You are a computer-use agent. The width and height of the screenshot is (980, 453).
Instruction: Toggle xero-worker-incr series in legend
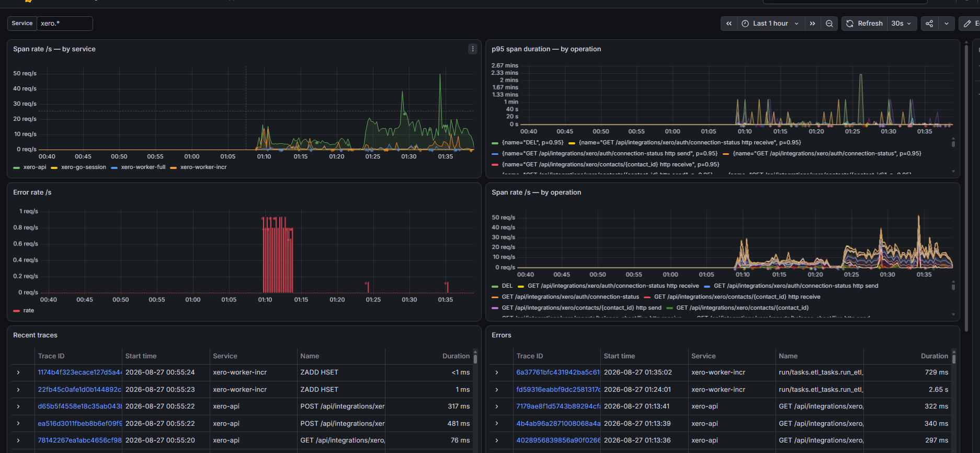(203, 167)
